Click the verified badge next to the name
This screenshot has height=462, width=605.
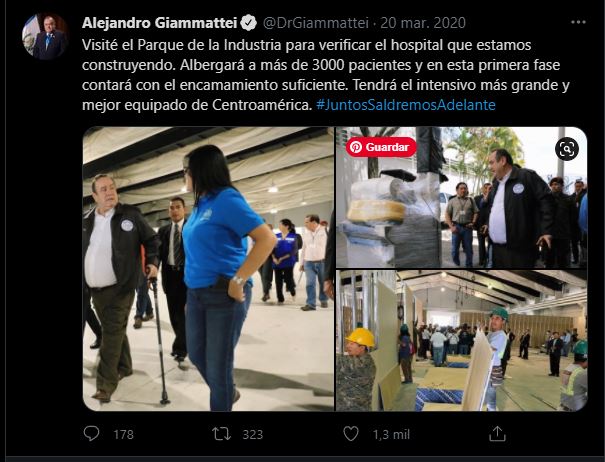[248, 23]
